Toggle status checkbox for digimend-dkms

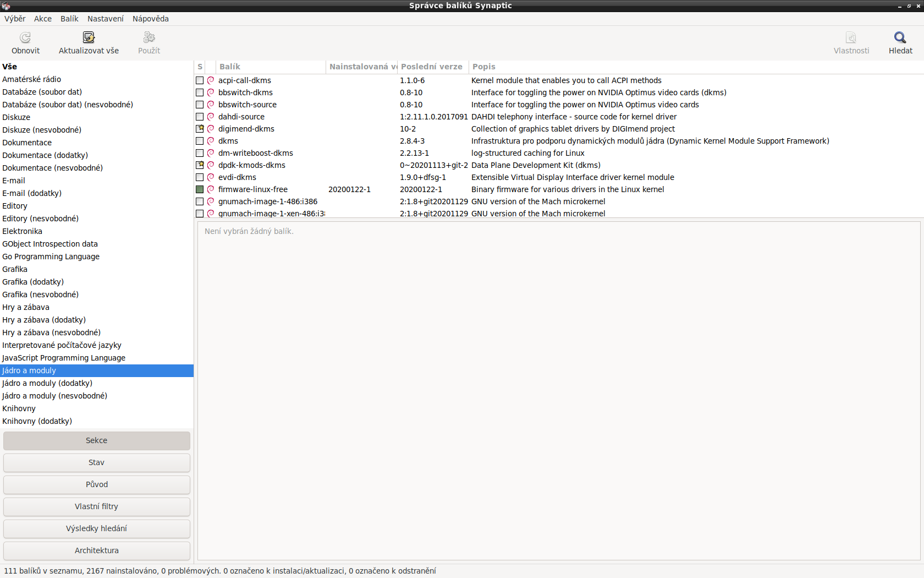tap(200, 129)
